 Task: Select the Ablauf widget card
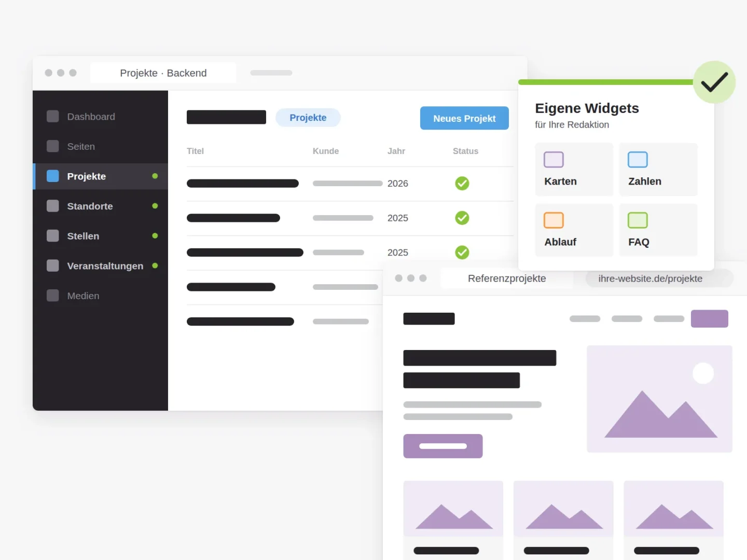[574, 230]
